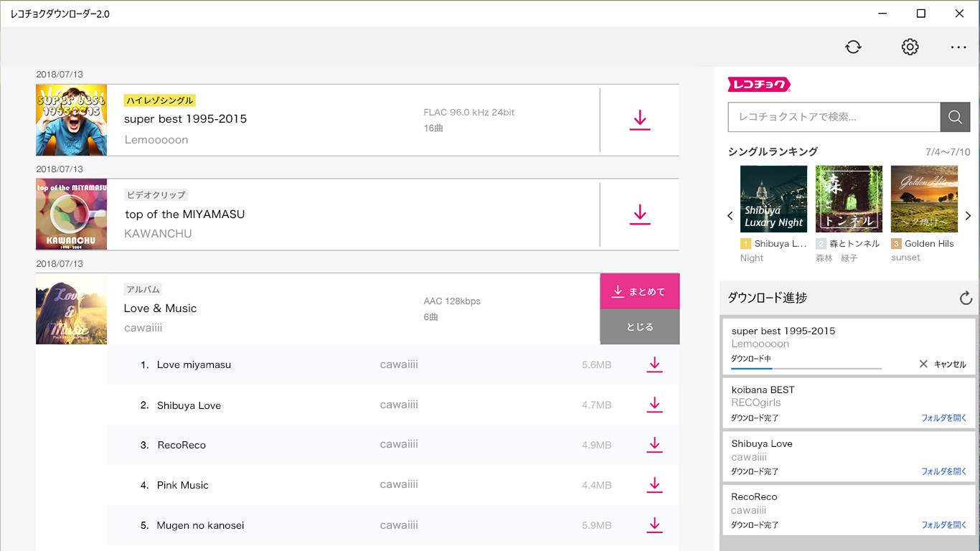Open the three-dot more options menu
Screen dimensions: 980x551
coord(958,47)
